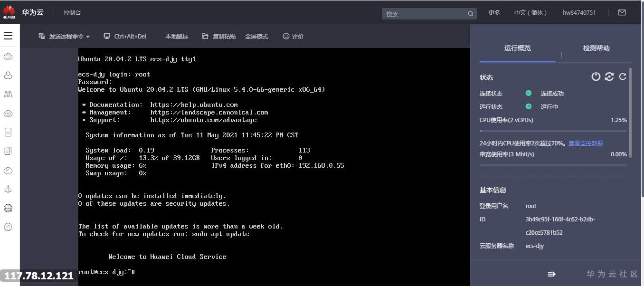Click the 连接成功 status text
644x286 pixels.
(552, 94)
